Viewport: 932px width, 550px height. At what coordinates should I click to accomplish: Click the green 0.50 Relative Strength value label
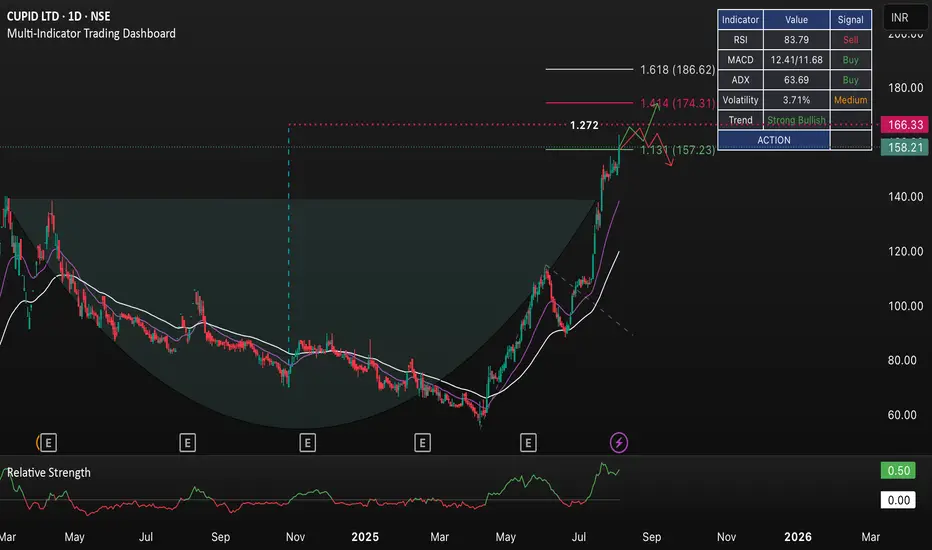click(898, 470)
